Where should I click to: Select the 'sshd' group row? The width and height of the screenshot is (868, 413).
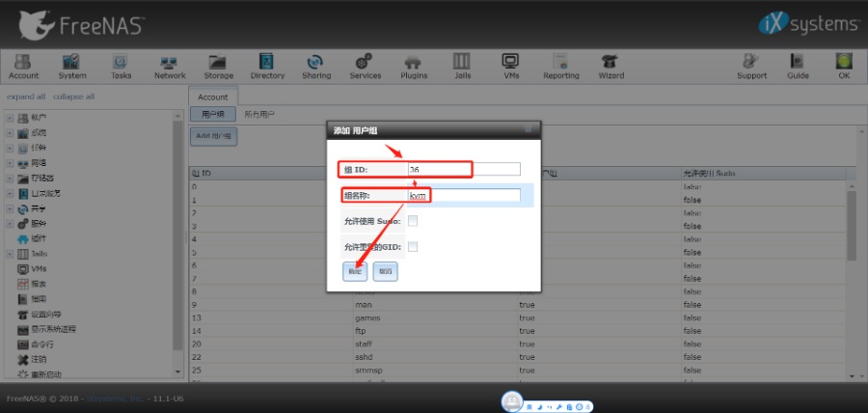click(x=519, y=357)
